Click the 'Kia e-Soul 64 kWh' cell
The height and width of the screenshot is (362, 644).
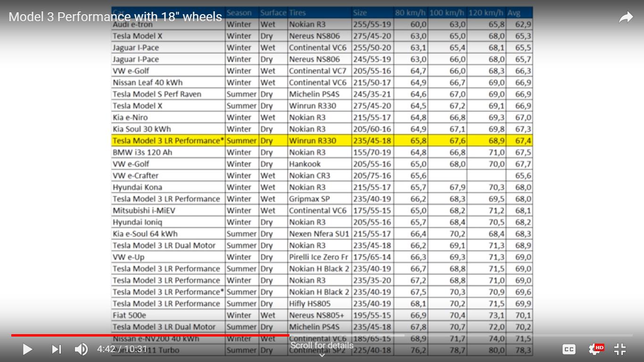tap(168, 234)
